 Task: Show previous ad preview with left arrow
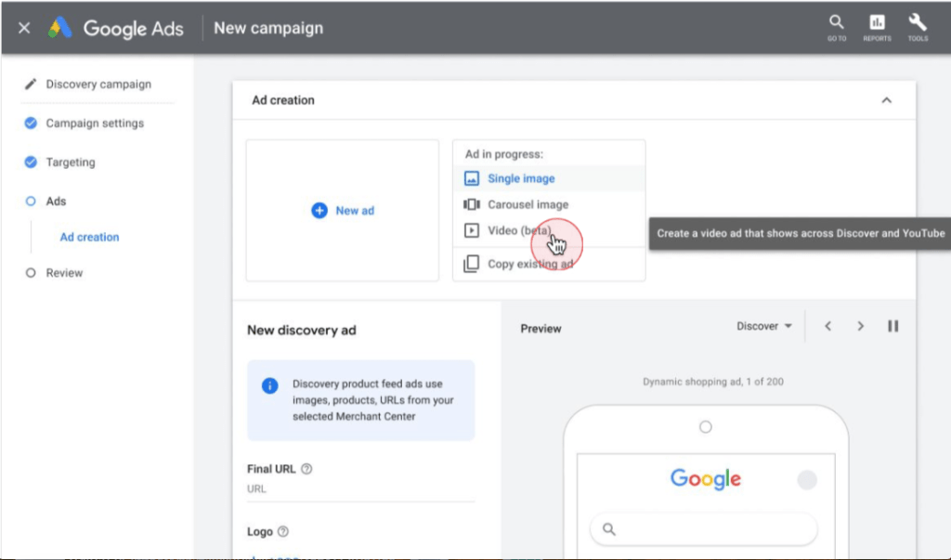tap(827, 326)
